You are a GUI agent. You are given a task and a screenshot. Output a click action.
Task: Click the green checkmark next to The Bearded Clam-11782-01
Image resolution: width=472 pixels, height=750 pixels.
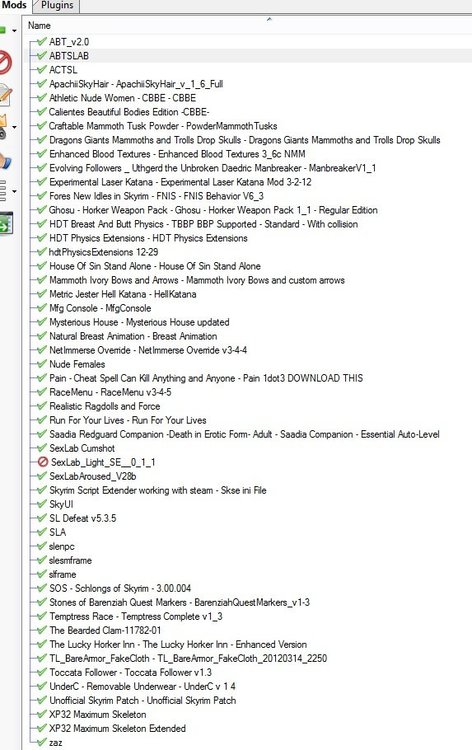tap(42, 630)
